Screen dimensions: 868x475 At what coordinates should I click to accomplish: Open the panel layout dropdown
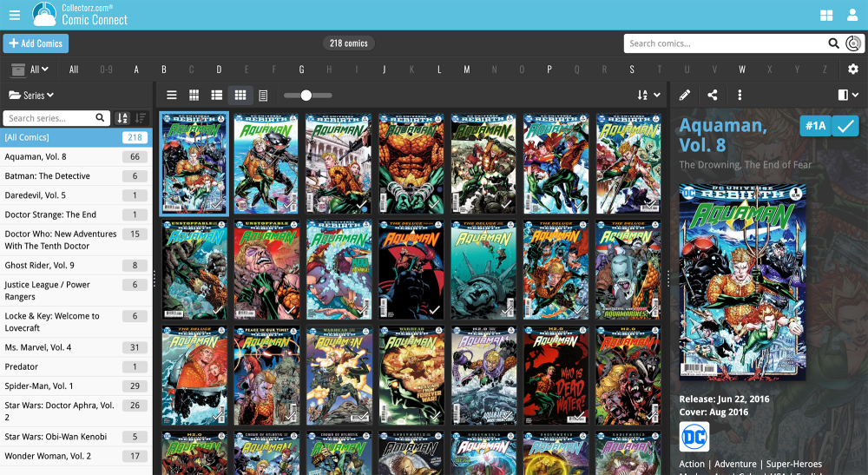pos(847,96)
